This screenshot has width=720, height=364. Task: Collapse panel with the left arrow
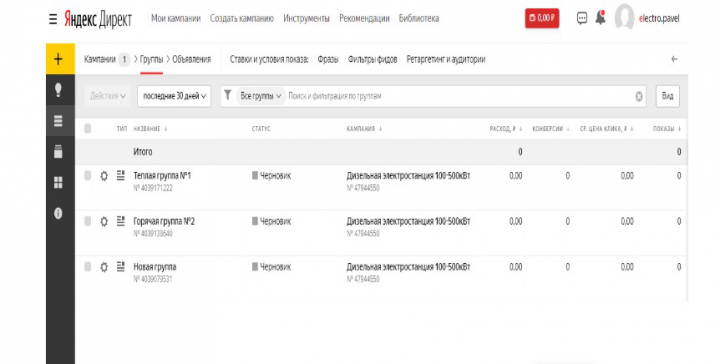[674, 59]
